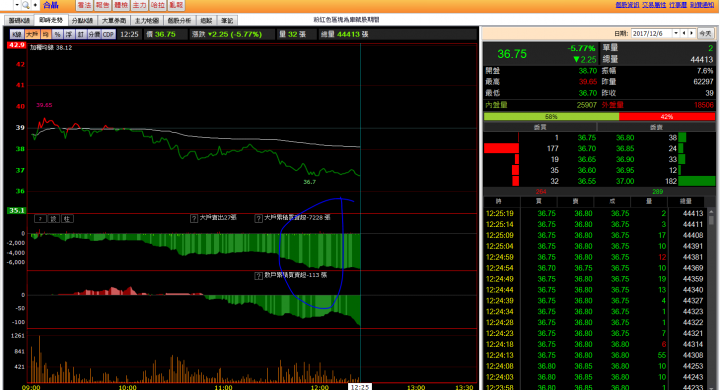Click the 2017/12/6 date input field
720x390 pixels.
[x=652, y=34]
